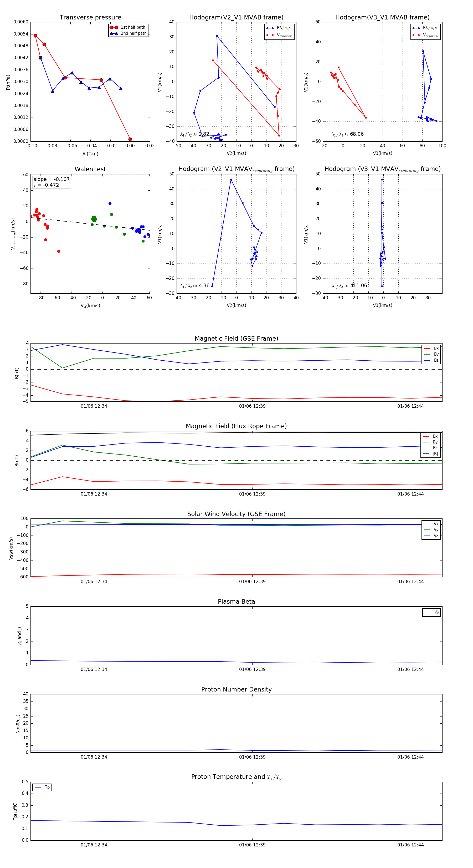This screenshot has width=473, height=868.
Task: Click the beta legend box in Plasma Beta plot
Action: (431, 613)
